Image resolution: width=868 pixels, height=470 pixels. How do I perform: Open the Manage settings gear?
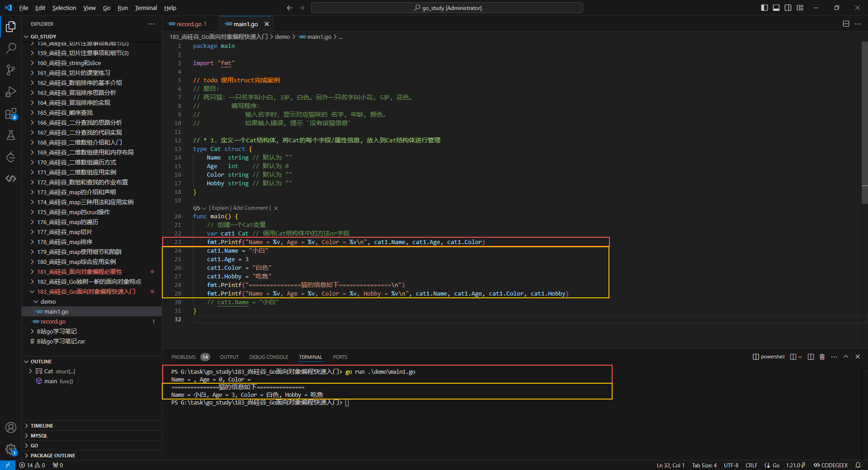pos(11,449)
